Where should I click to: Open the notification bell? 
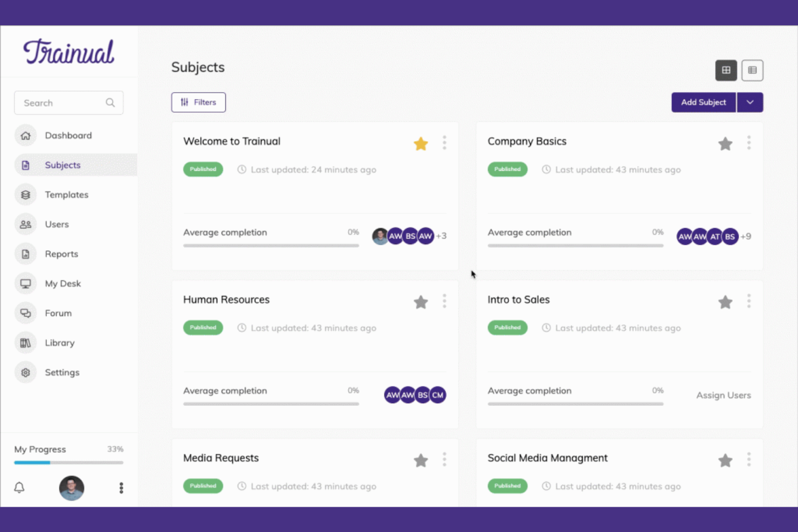click(20, 488)
